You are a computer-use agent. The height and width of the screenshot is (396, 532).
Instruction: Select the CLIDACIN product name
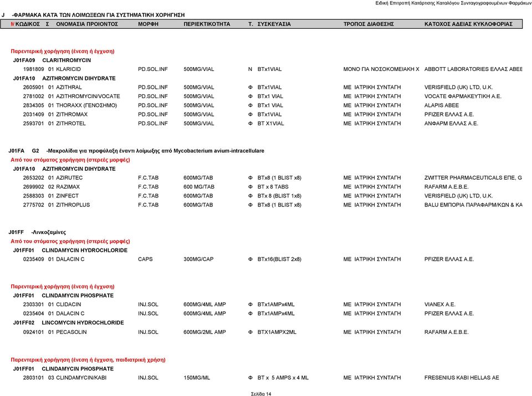click(69, 304)
